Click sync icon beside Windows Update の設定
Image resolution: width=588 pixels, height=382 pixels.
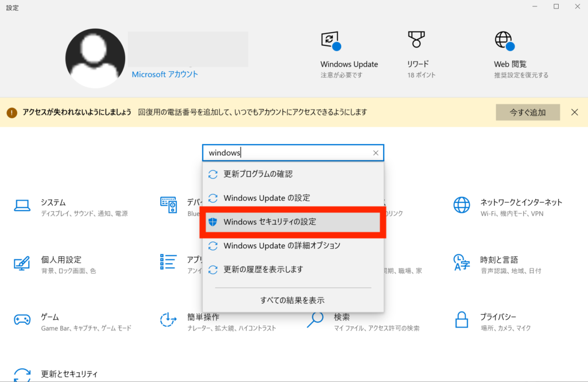click(x=213, y=198)
